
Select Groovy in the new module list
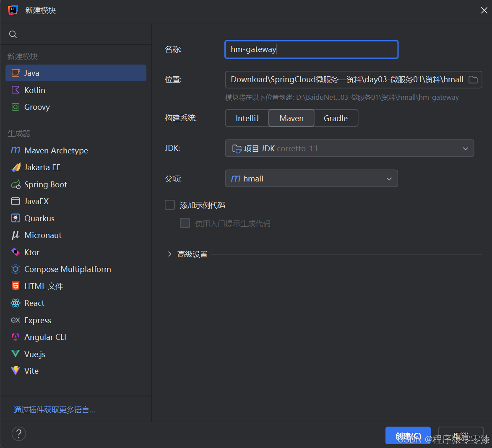pos(76,107)
